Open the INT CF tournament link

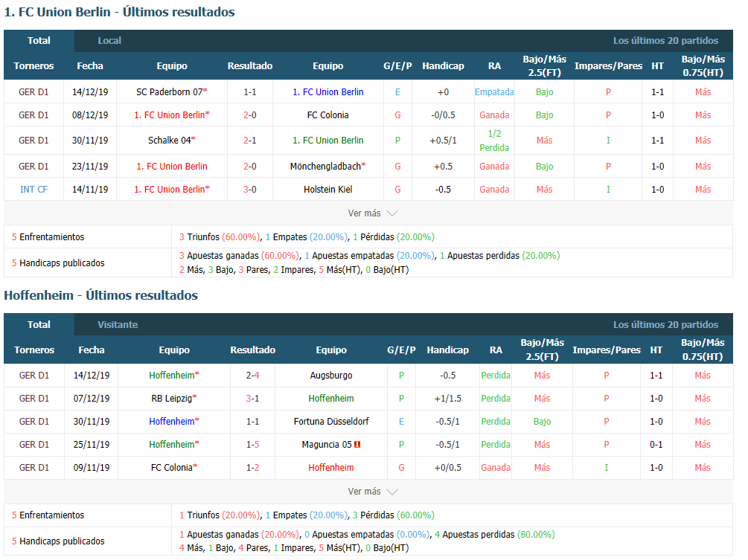(33, 189)
